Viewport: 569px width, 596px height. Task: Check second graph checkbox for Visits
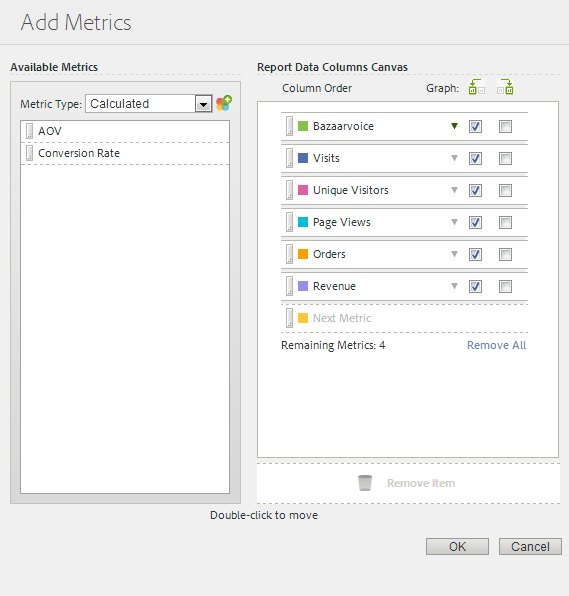coord(505,158)
